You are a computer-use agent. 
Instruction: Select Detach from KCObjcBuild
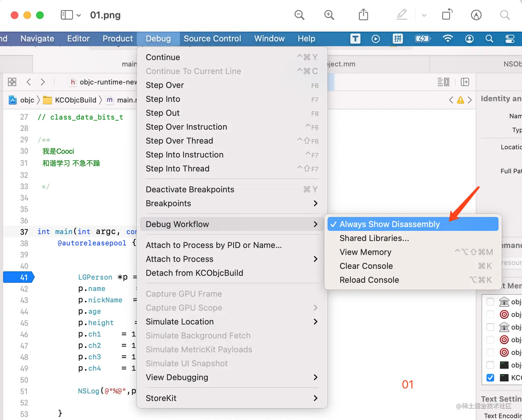pyautogui.click(x=232, y=273)
